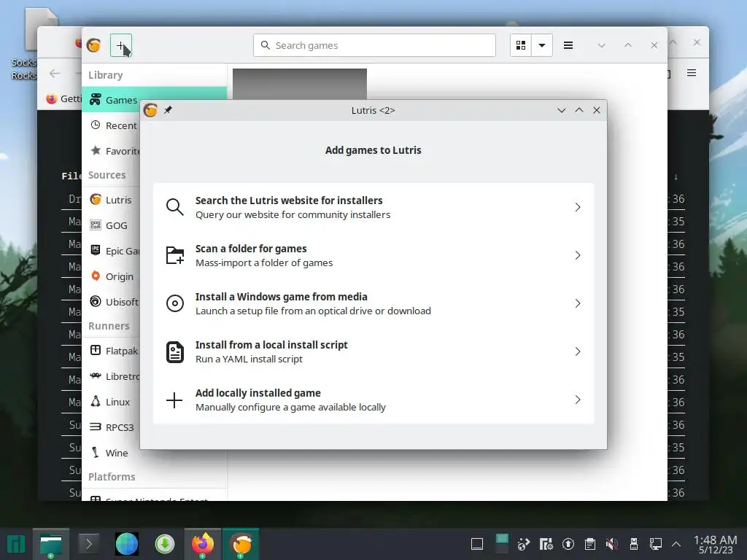Click the disc media icon
This screenshot has height=560, width=747.
point(174,303)
